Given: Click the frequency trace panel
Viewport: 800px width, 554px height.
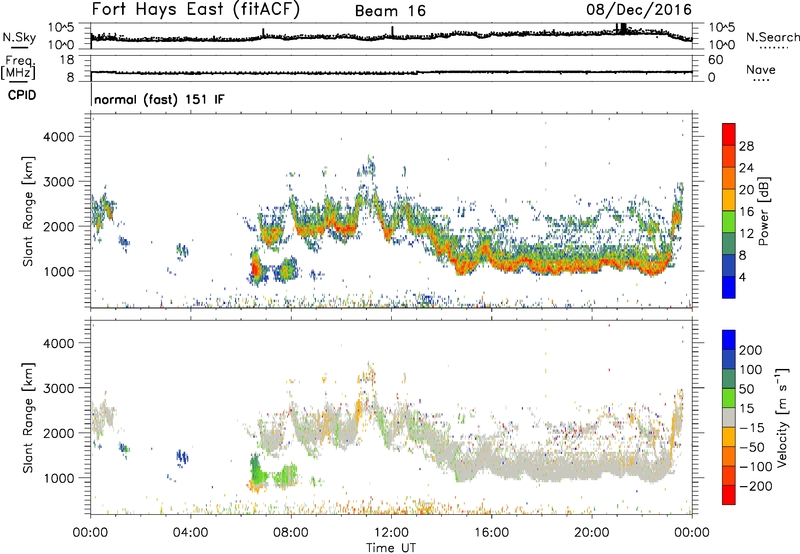Looking at the screenshot, I should pos(391,68).
